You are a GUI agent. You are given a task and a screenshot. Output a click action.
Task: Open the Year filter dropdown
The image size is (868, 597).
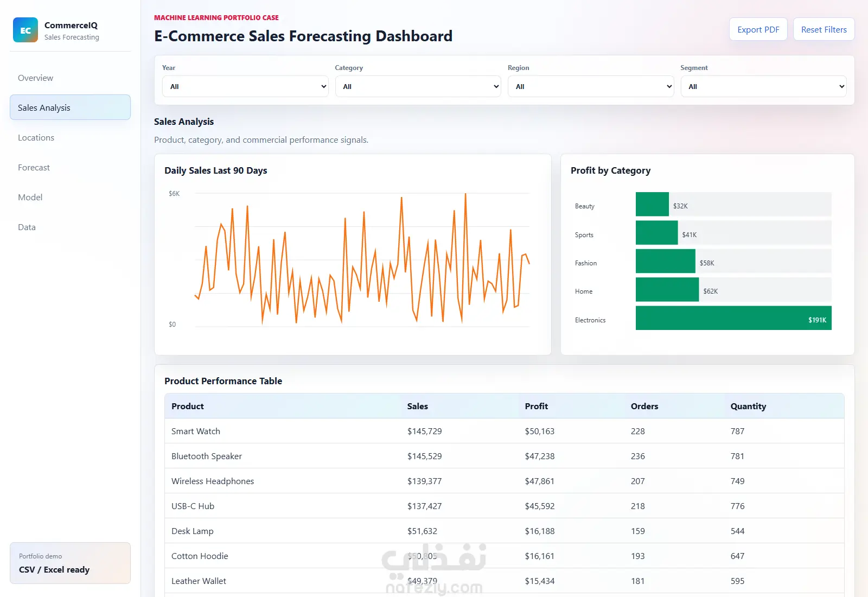(x=245, y=86)
